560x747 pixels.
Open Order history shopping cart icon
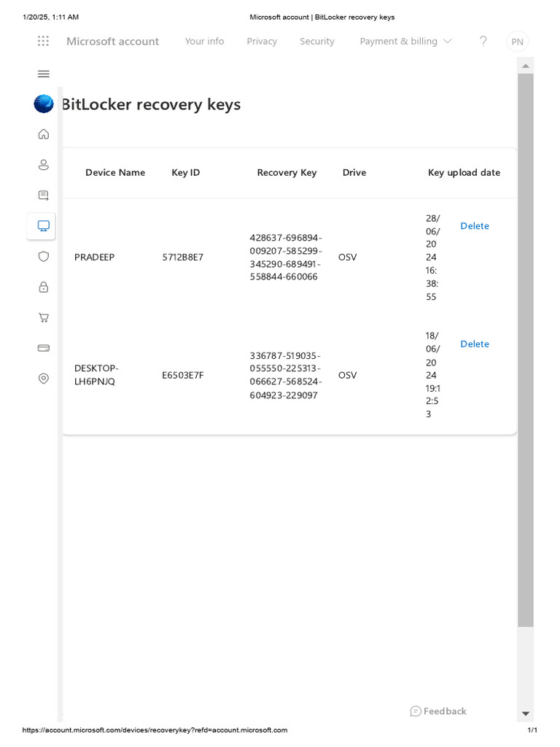coord(43,317)
